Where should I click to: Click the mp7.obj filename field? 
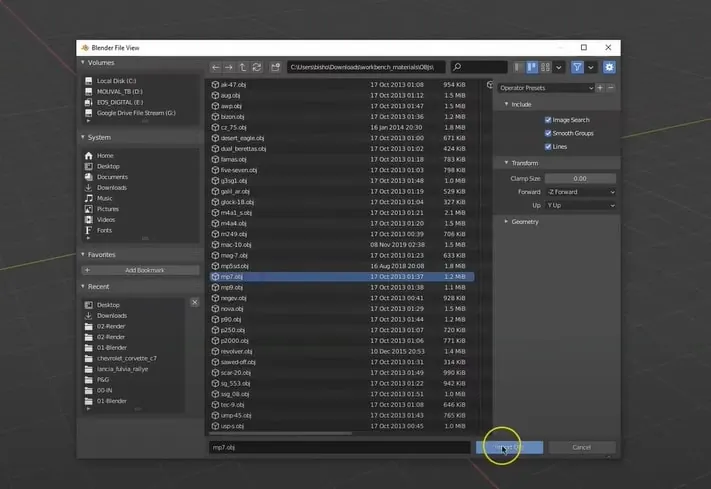pos(339,447)
